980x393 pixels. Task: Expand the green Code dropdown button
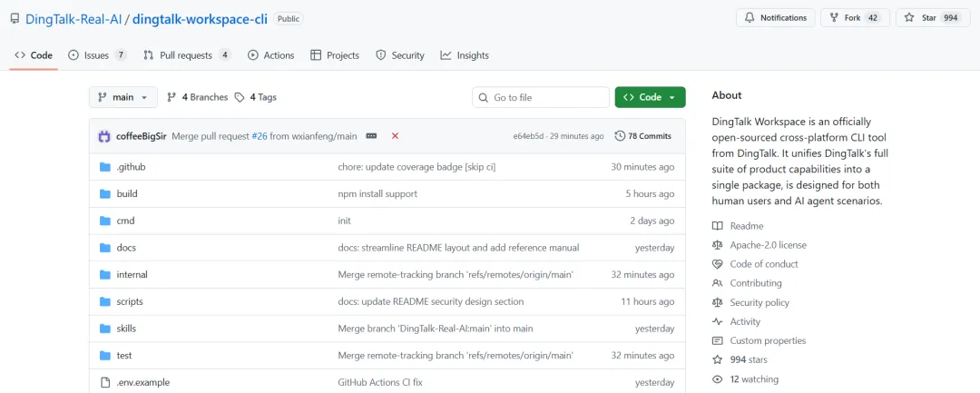[650, 97]
